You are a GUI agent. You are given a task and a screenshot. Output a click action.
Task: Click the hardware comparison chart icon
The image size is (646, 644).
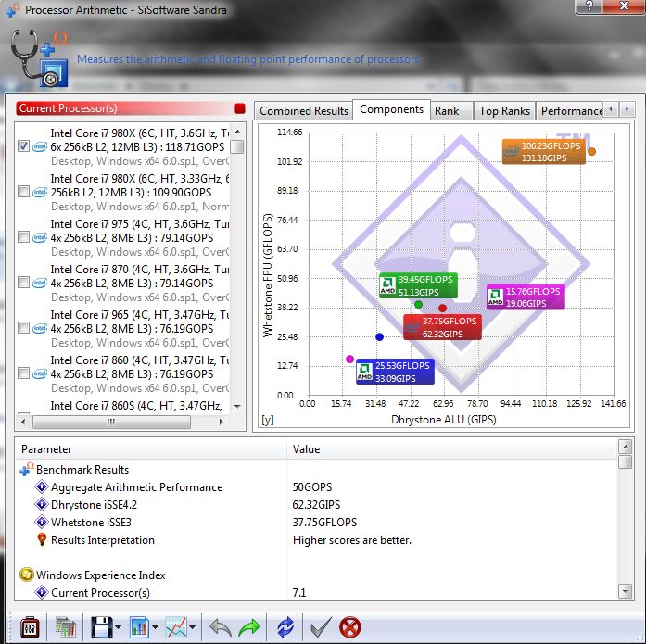point(66,628)
